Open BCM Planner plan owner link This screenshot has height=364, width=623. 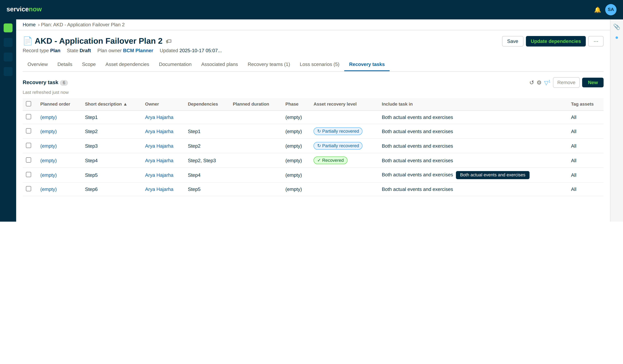point(138,51)
